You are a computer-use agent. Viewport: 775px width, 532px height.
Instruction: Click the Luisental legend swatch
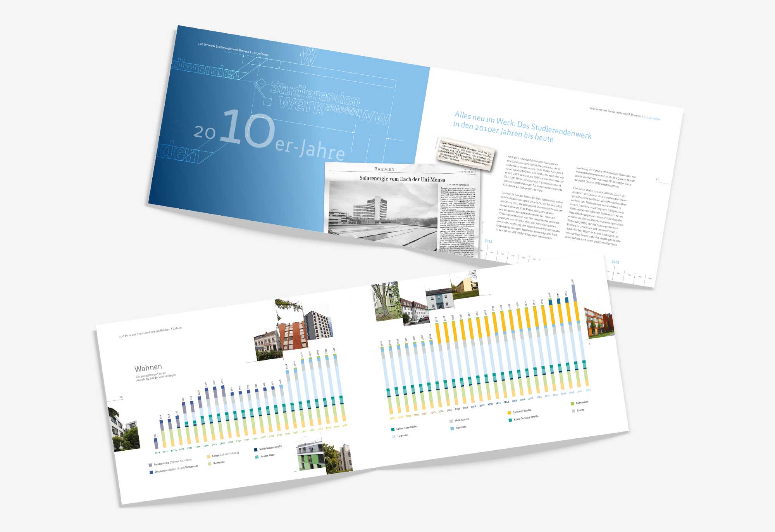coord(394,436)
